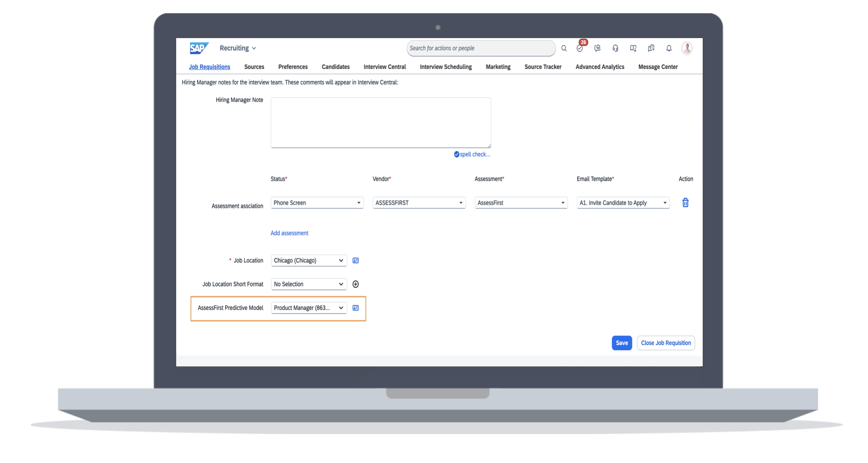
Task: Open the notifications bell icon
Action: [669, 48]
